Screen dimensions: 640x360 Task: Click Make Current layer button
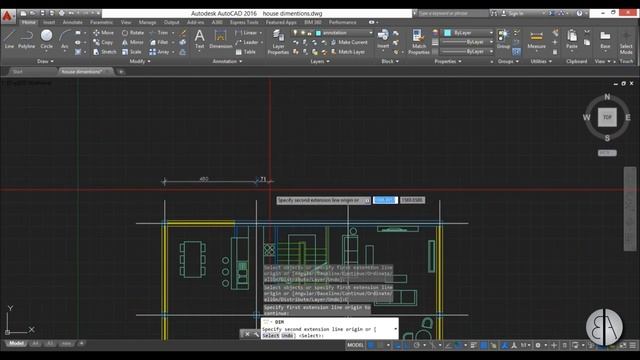(349, 42)
